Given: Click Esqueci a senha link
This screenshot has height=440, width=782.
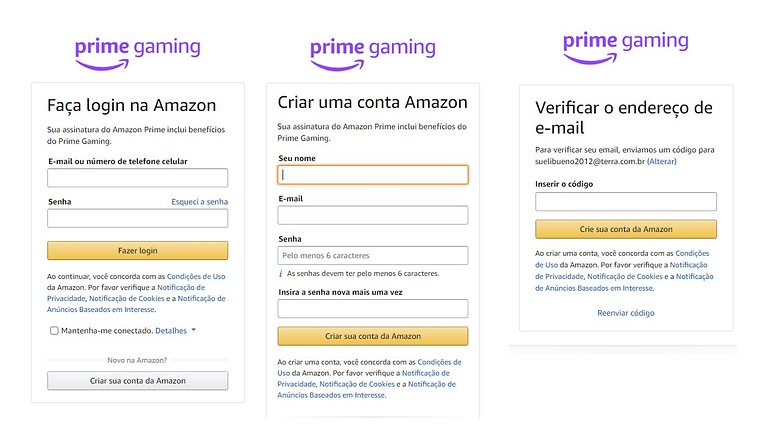Looking at the screenshot, I should [199, 202].
